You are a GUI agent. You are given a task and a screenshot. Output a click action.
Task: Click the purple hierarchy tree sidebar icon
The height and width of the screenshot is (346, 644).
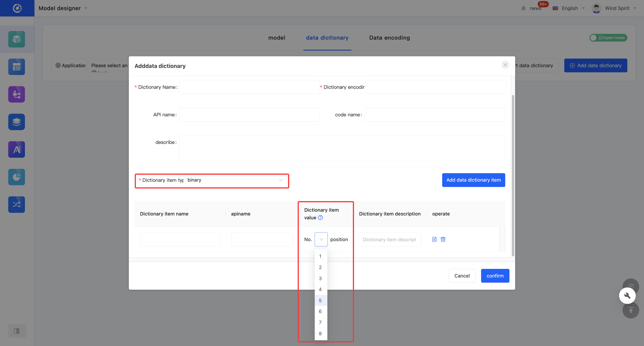[16, 94]
